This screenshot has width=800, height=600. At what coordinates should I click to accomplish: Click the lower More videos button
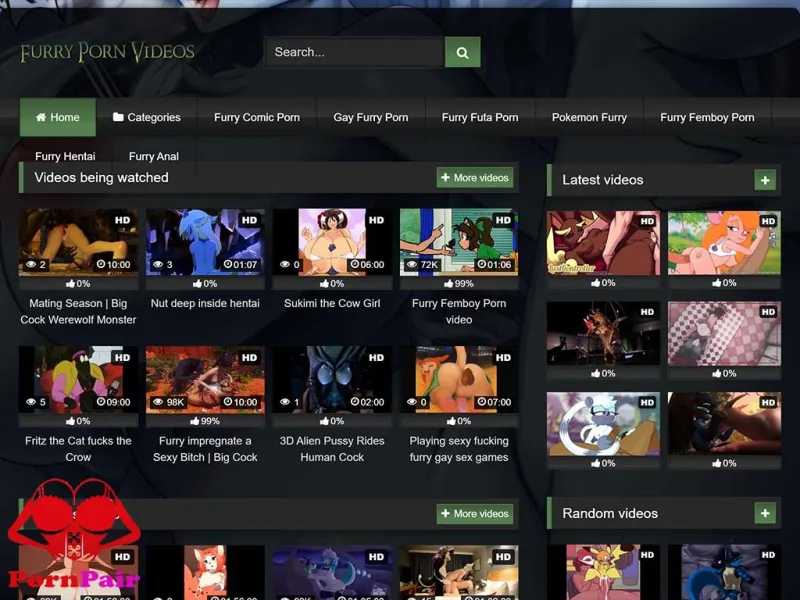pyautogui.click(x=474, y=513)
